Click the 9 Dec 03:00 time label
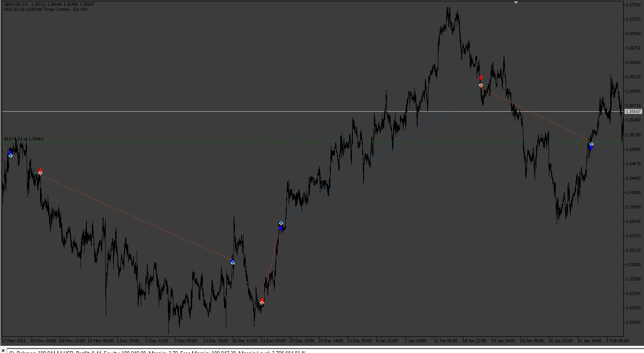The image size is (644, 353). click(x=187, y=340)
